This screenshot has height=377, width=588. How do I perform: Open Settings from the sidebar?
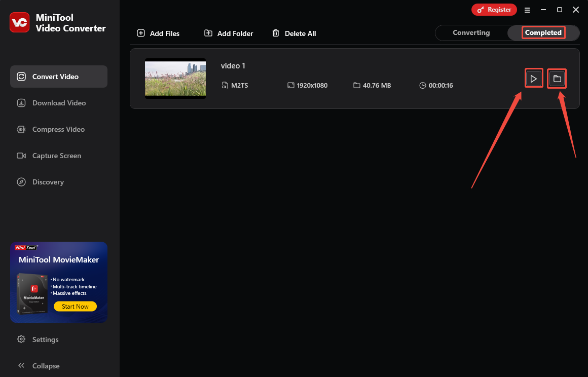click(38, 340)
